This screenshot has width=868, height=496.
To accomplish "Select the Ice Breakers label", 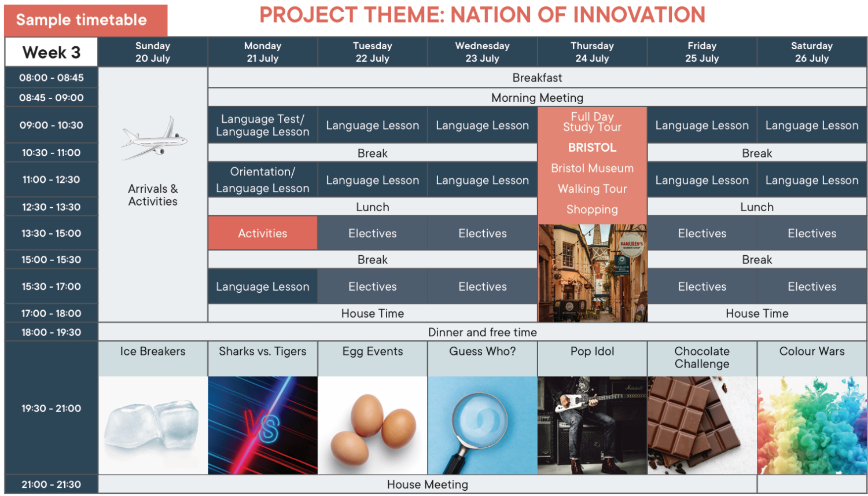I will (x=153, y=351).
